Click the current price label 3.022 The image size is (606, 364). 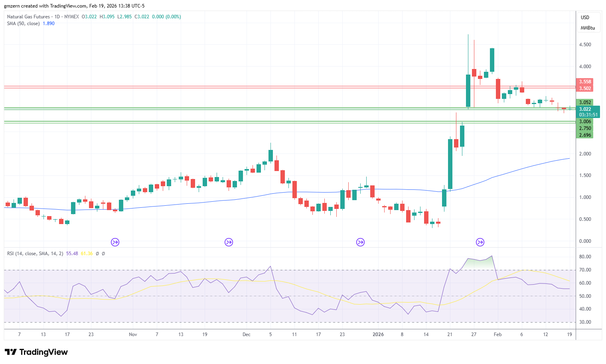pyautogui.click(x=585, y=109)
